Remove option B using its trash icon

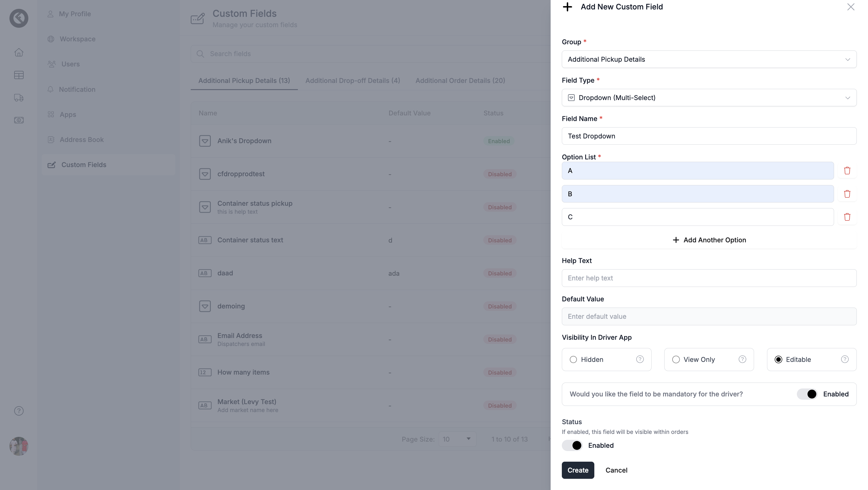point(847,194)
